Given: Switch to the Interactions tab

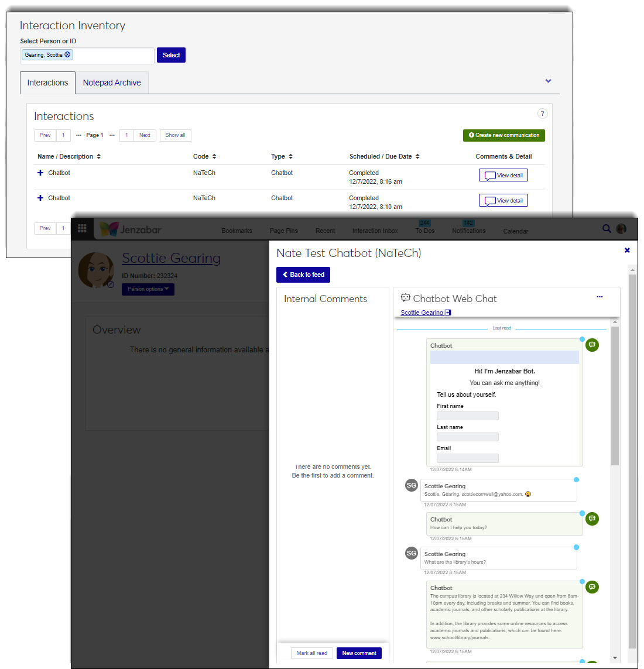Looking at the screenshot, I should tap(47, 83).
